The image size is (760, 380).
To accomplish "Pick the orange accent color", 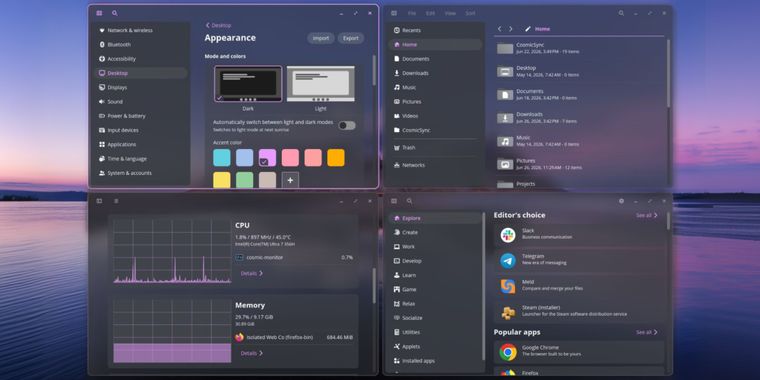I will [x=336, y=158].
